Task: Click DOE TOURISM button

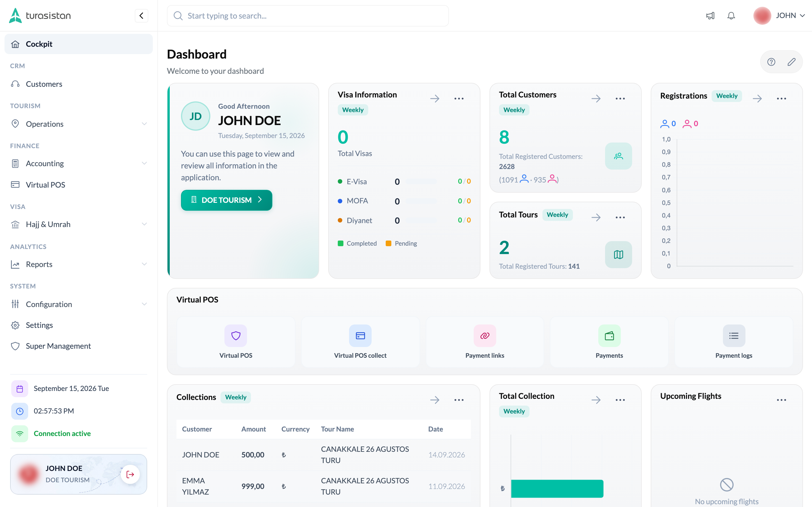Action: tap(226, 200)
